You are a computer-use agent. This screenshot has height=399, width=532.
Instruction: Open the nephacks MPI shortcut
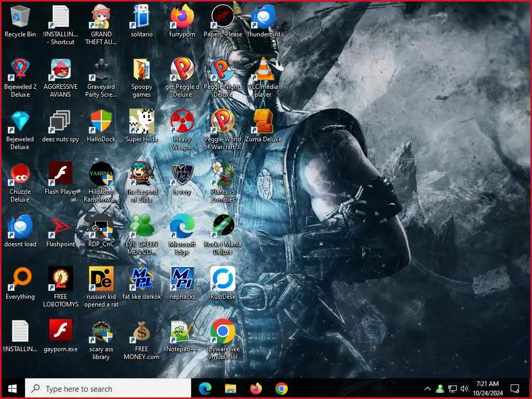tap(182, 284)
